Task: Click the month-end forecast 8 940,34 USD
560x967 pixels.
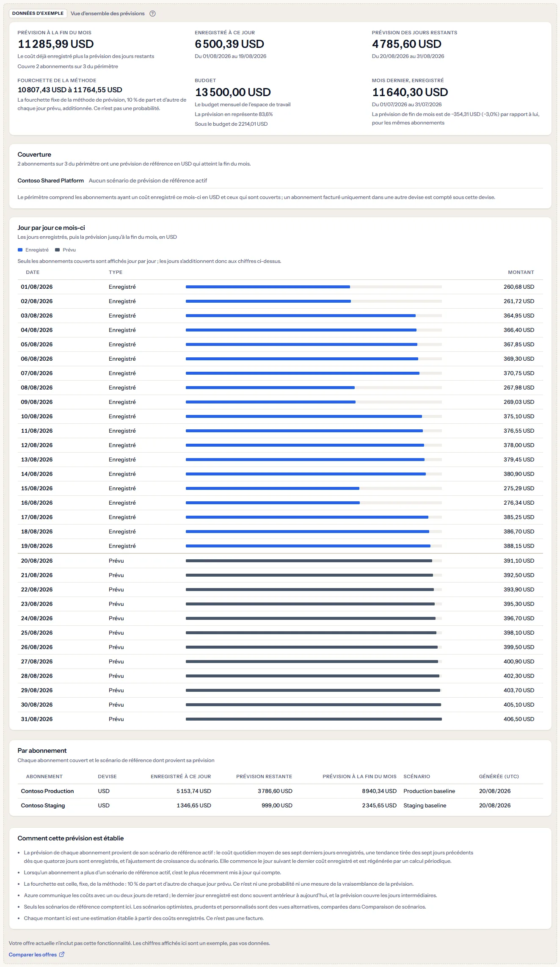Action: click(x=379, y=791)
